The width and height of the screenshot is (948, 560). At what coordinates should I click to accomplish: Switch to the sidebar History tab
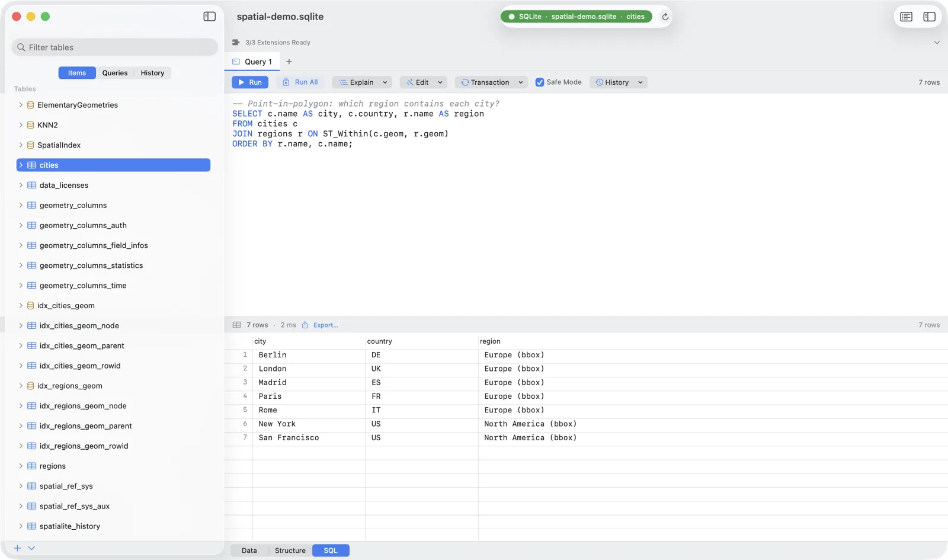click(x=152, y=73)
